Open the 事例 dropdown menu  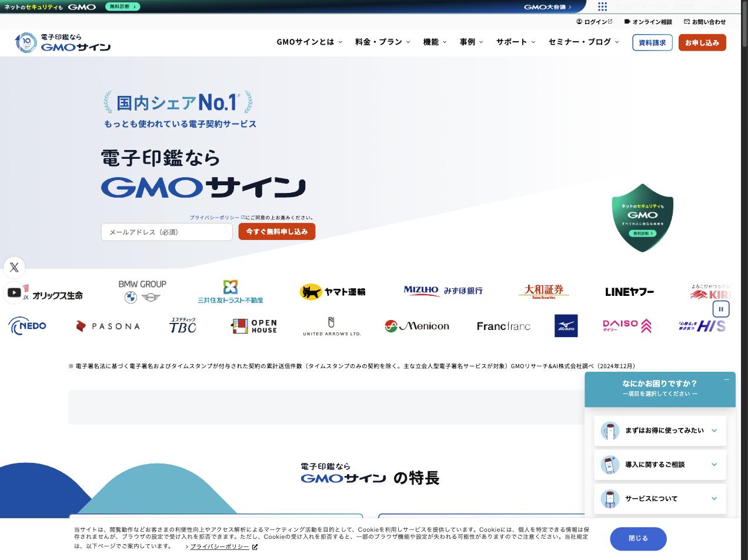(x=471, y=42)
